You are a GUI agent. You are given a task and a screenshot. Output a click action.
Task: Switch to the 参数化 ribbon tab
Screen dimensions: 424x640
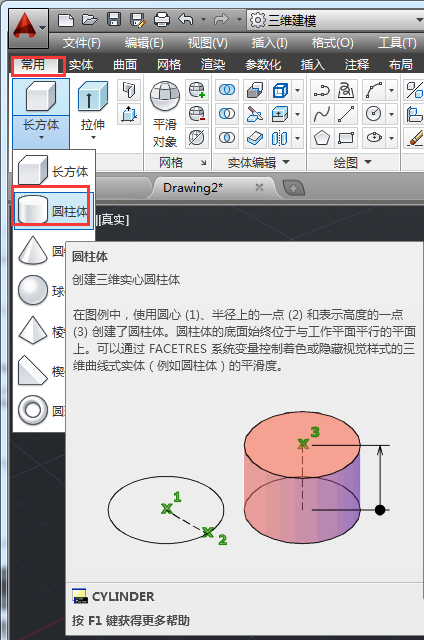pyautogui.click(x=263, y=64)
